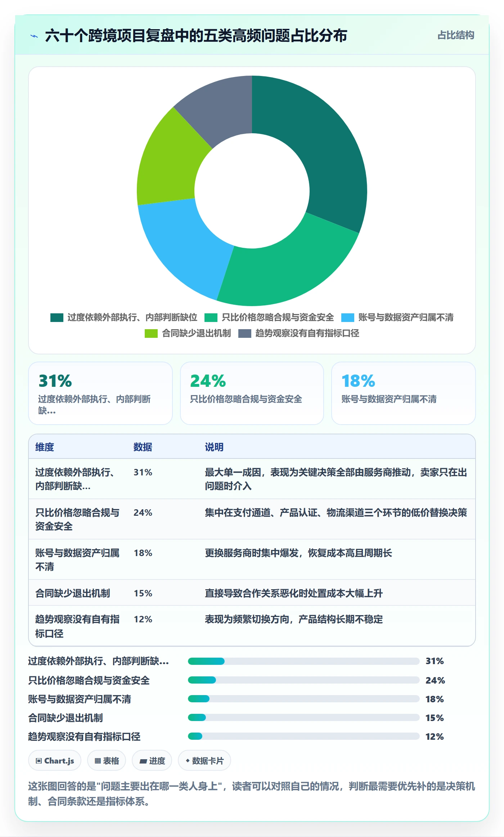Toggle legend swatch for 过度依赖外部执行、内部判断缺位

[57, 317]
